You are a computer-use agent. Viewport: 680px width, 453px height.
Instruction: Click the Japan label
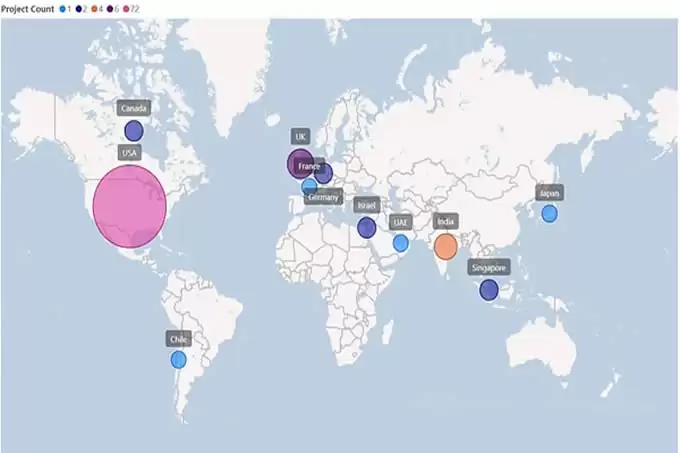549,193
